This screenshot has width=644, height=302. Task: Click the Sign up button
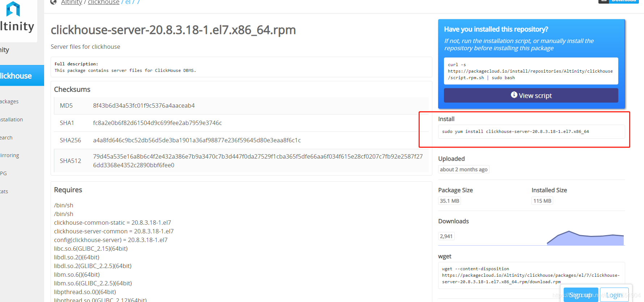coord(581,295)
